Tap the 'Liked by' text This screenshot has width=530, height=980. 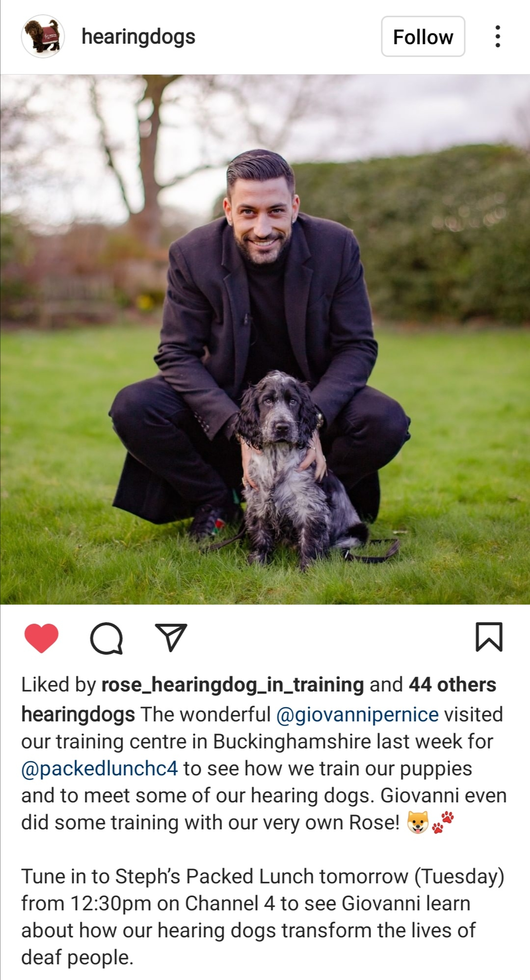(x=58, y=685)
